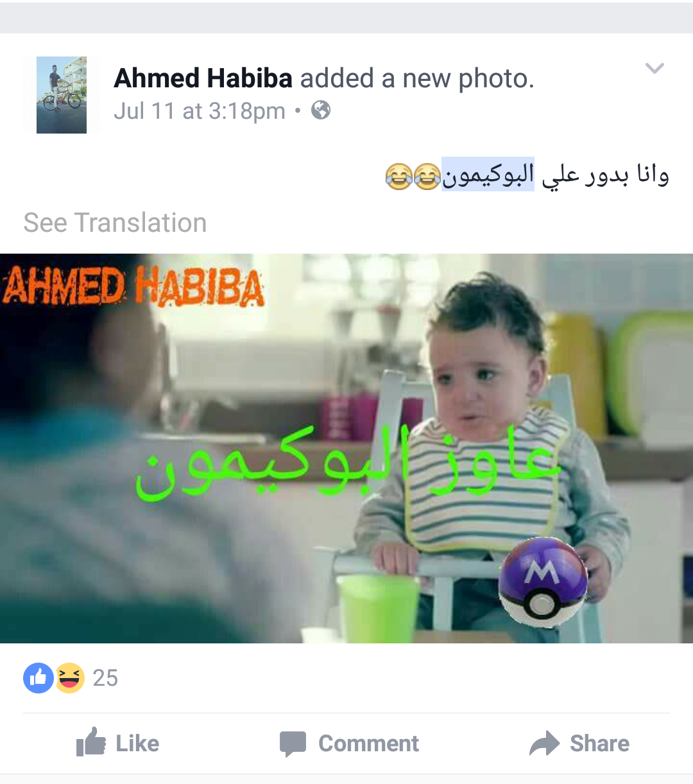Click the highlighted Arabic word in caption
The width and height of the screenshot is (693, 784).
[488, 175]
